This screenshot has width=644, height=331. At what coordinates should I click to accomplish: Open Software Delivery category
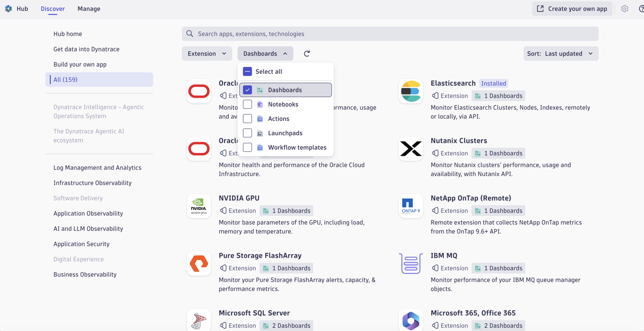tap(78, 198)
